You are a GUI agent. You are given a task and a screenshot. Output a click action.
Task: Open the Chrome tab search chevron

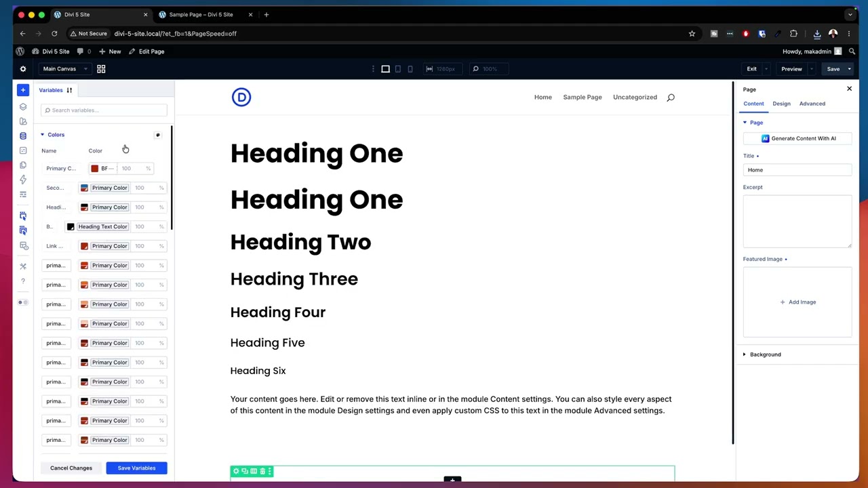click(850, 14)
